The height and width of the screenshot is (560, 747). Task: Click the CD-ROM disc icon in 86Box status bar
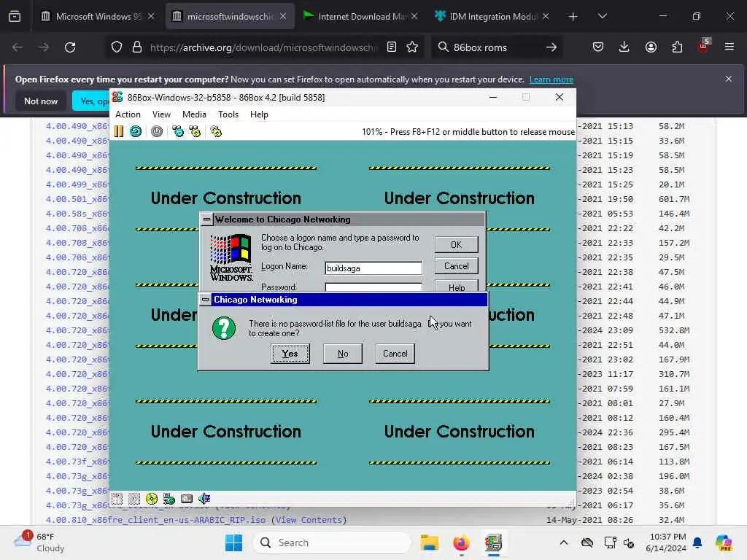tap(152, 499)
